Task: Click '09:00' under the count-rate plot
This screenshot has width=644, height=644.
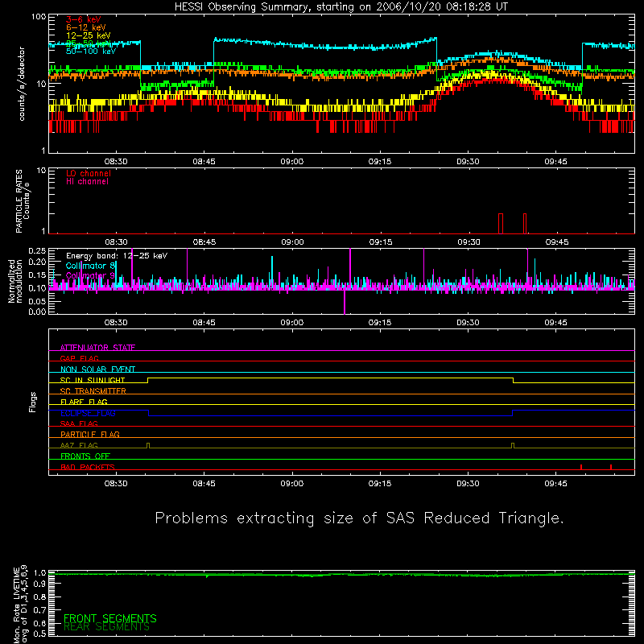Action: 292,162
